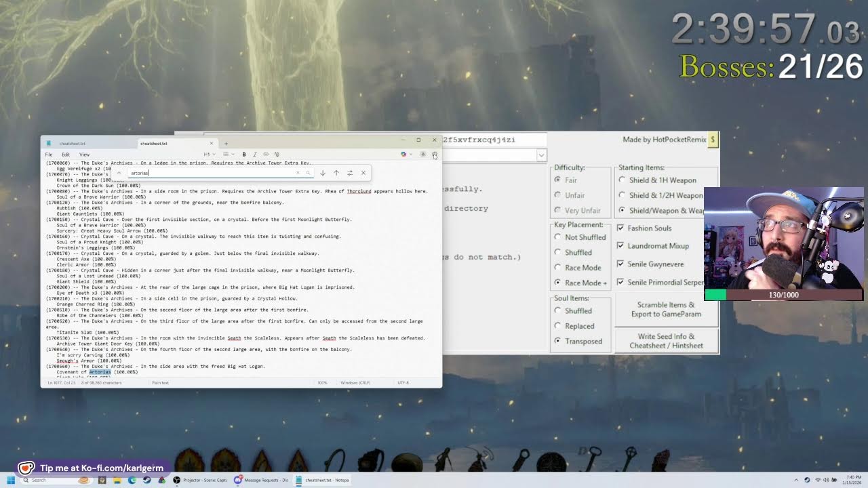Click the UTF-8 encoding status entry

point(403,383)
